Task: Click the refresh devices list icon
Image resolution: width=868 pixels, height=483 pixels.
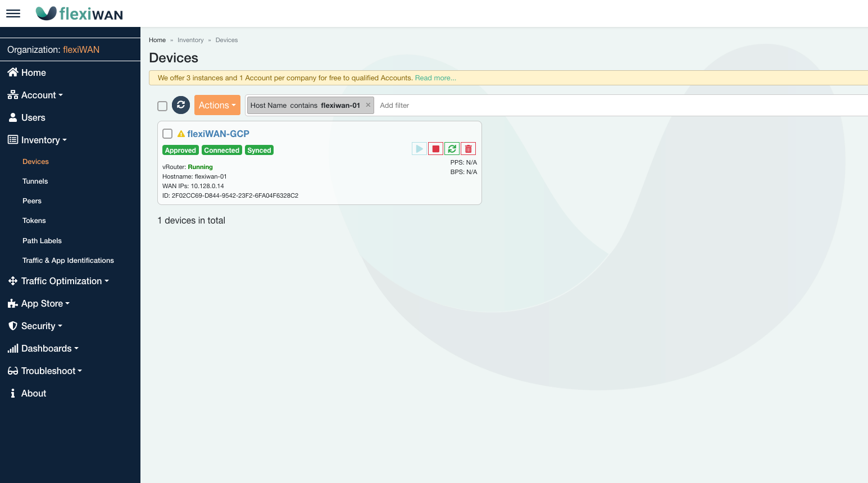Action: (181, 105)
